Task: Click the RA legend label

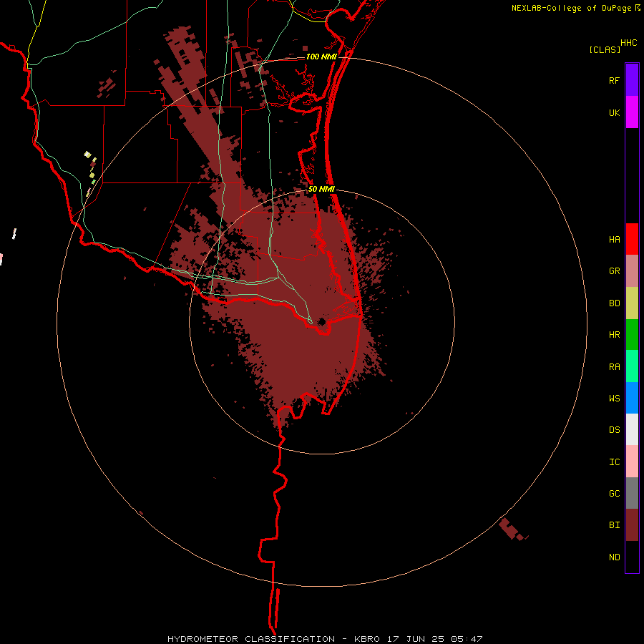Action: [x=615, y=367]
